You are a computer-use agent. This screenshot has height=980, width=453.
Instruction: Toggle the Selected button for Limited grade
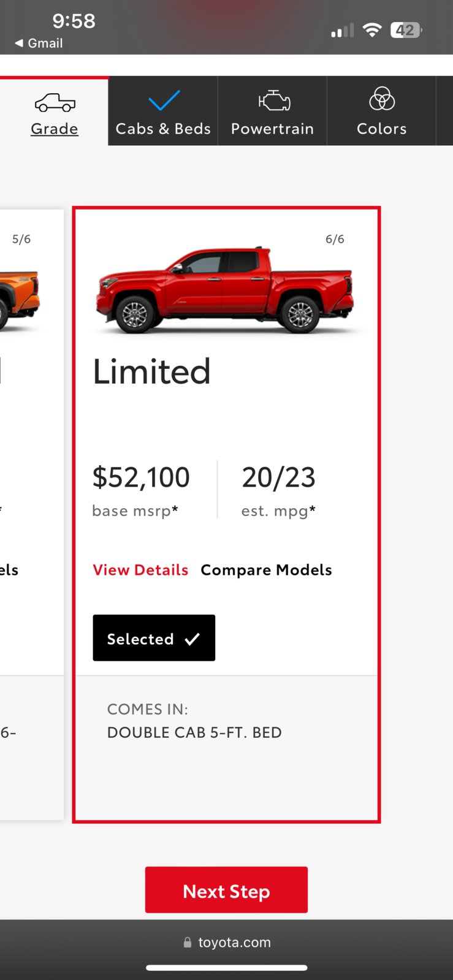pos(154,638)
